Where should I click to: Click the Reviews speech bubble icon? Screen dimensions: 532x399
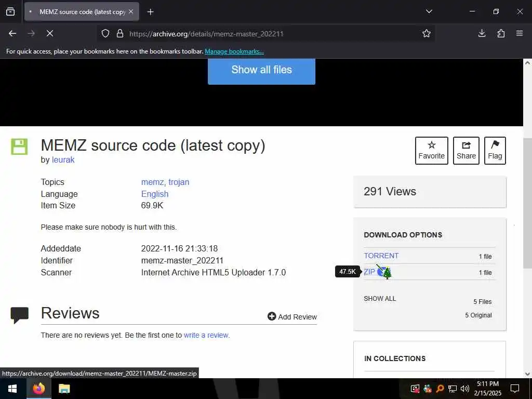click(19, 315)
